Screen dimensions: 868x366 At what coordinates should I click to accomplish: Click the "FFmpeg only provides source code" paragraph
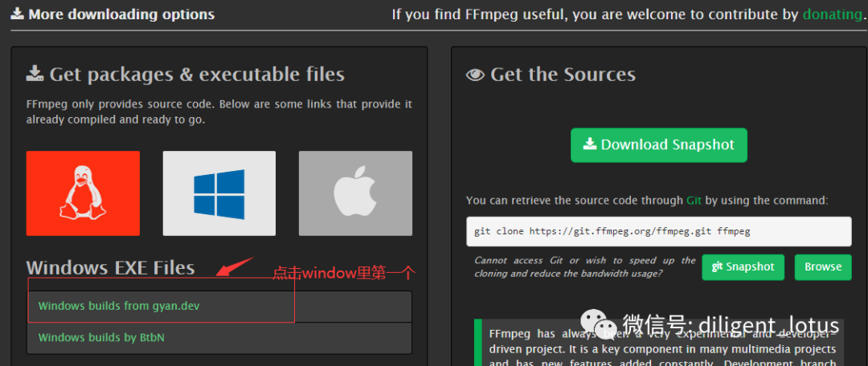pyautogui.click(x=219, y=112)
